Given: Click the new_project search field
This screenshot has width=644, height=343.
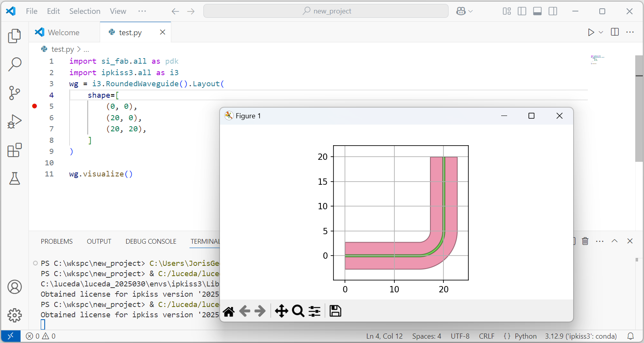Looking at the screenshot, I should 326,11.
